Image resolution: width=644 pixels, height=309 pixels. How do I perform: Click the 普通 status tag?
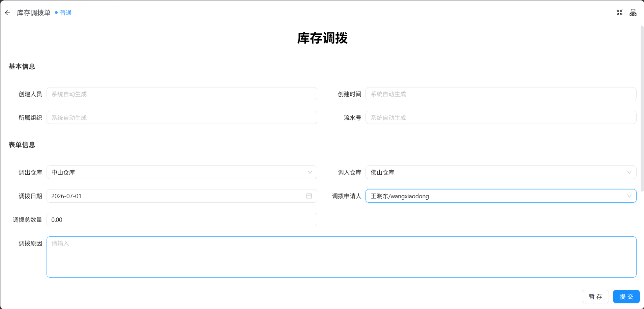tap(63, 13)
